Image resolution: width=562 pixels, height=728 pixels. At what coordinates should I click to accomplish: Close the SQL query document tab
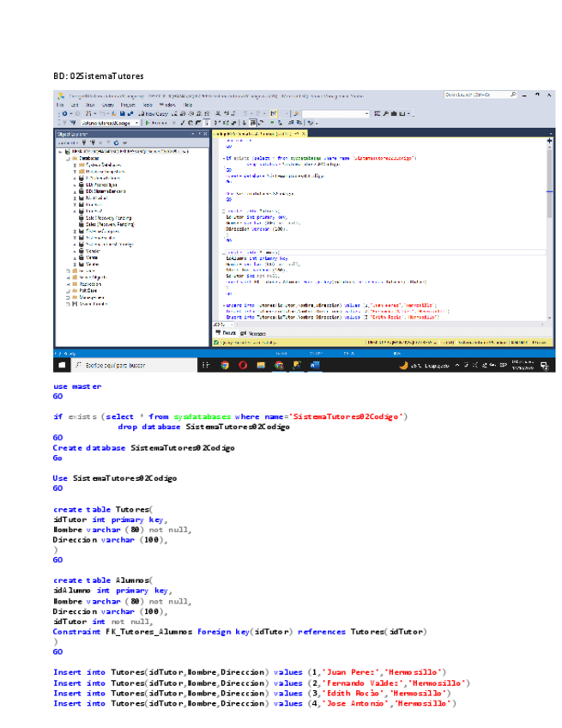(302, 134)
